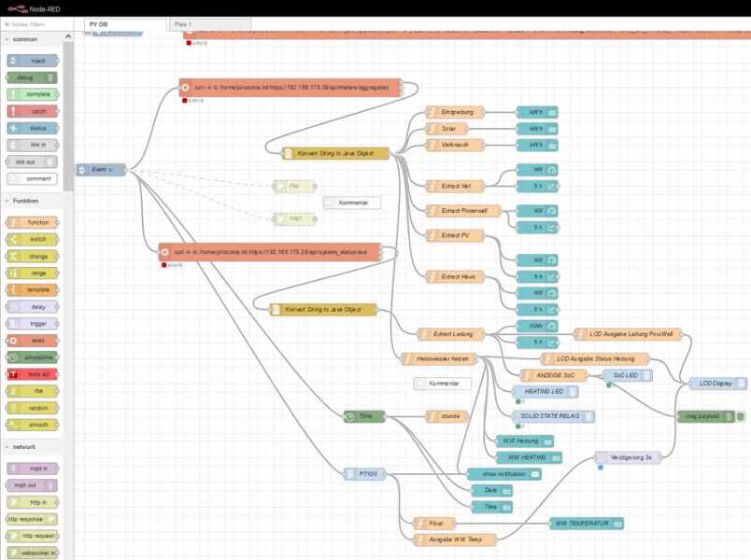This screenshot has width=751, height=560.
Task: Switch to the PV OB flow tab
Action: tap(125, 24)
